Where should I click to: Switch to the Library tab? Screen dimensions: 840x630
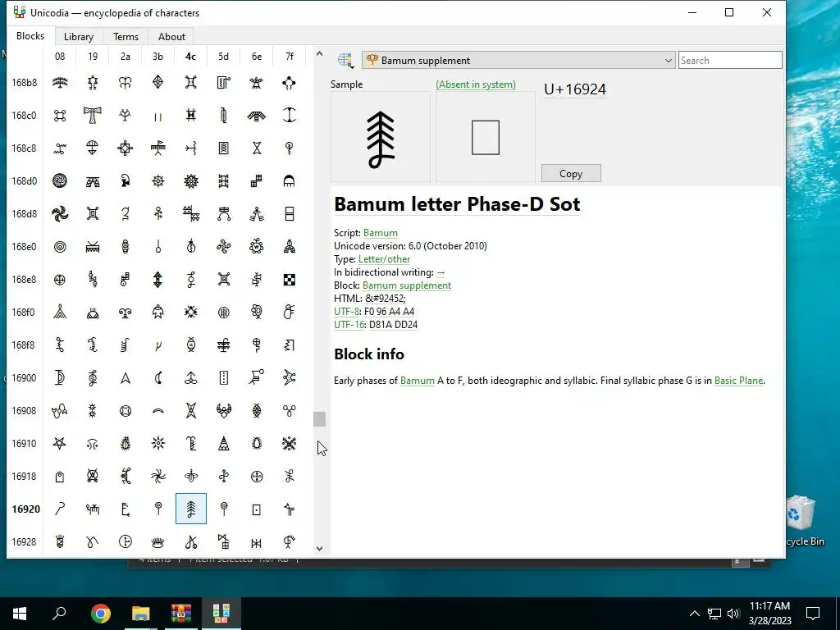point(78,36)
